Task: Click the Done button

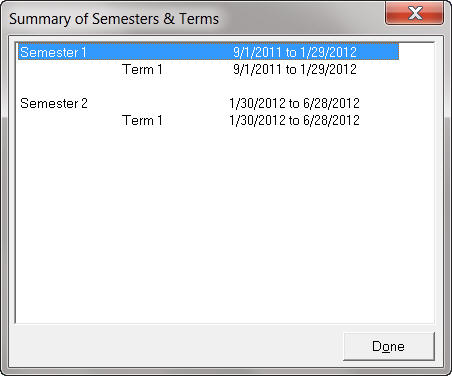Action: [389, 346]
